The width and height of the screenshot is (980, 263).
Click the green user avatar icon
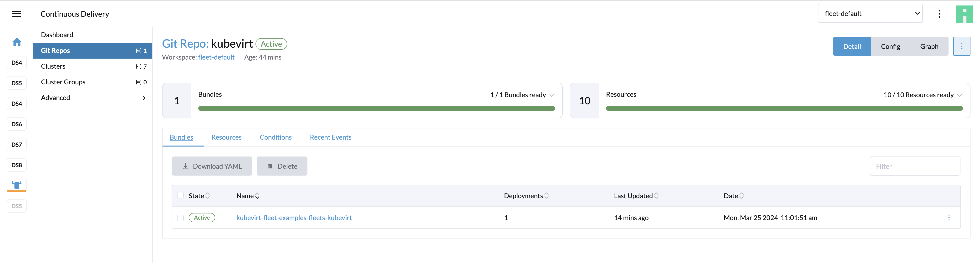(x=964, y=14)
